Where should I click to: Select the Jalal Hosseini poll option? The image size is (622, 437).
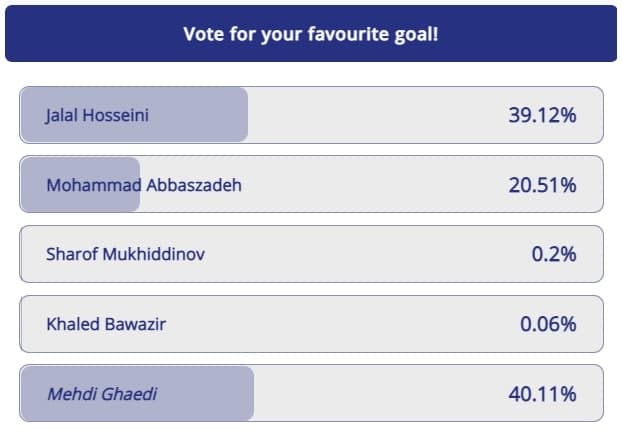point(311,115)
